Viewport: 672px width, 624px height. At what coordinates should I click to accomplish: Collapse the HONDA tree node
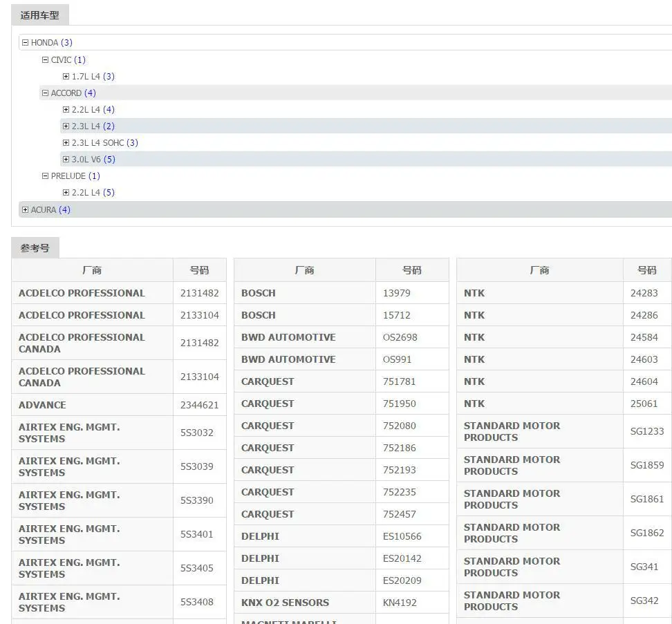tap(26, 42)
